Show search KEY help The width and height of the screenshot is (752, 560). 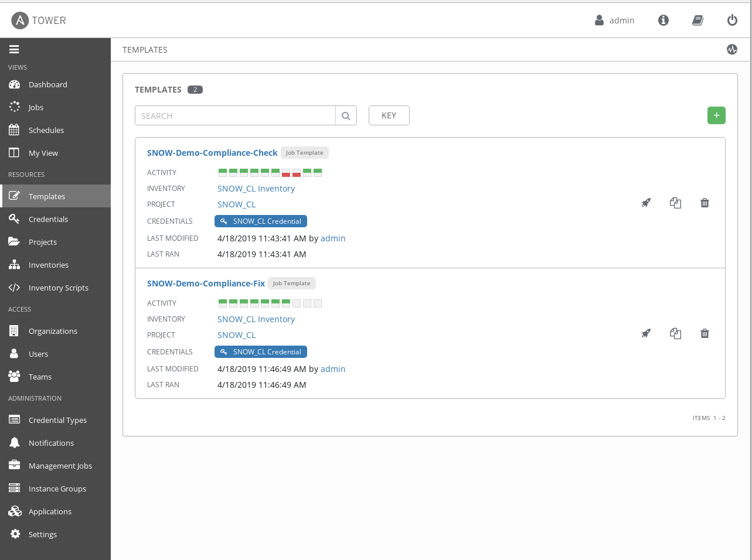[x=389, y=115]
